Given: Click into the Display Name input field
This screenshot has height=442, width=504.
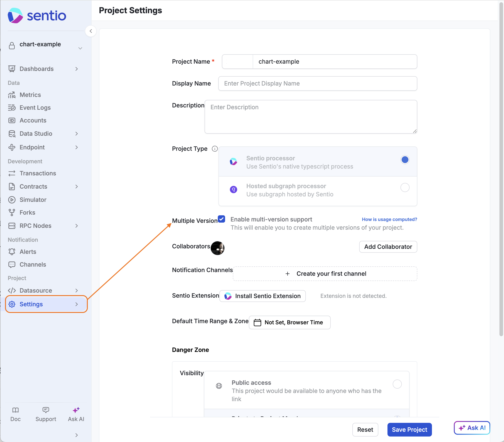Looking at the screenshot, I should point(317,83).
